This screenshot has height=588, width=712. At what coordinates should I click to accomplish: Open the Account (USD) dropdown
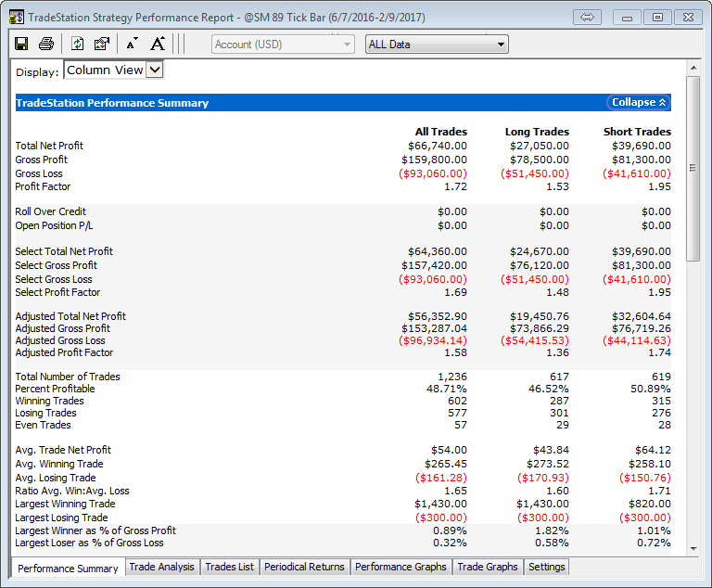[x=283, y=44]
